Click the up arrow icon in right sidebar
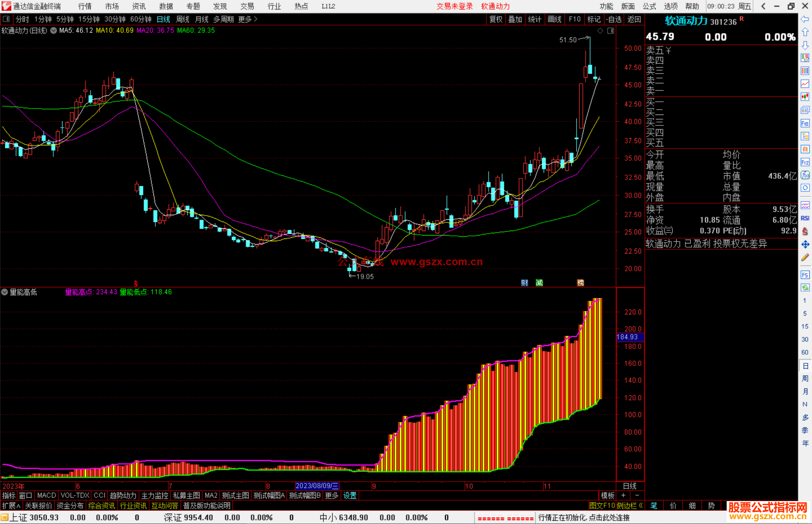The height and width of the screenshot is (524, 812). (x=805, y=32)
